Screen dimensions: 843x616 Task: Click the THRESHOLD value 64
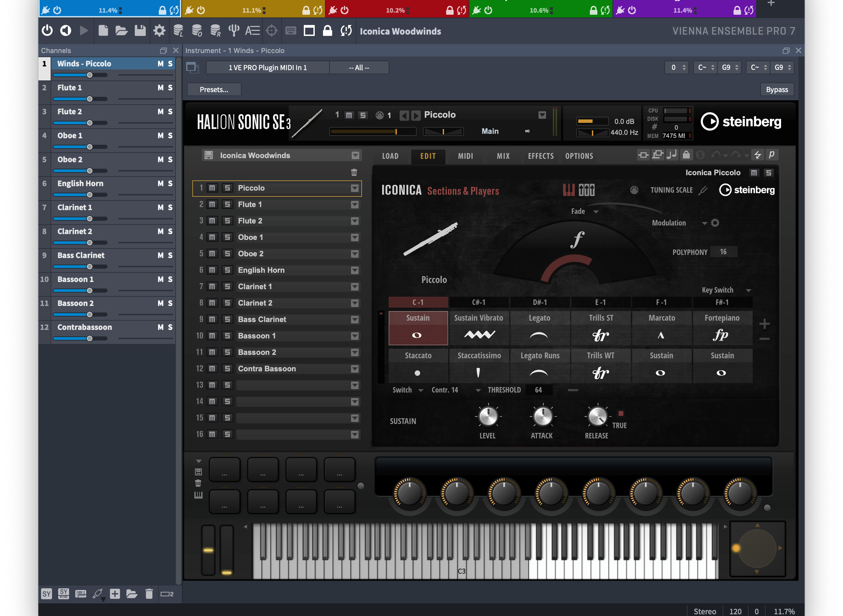[538, 390]
